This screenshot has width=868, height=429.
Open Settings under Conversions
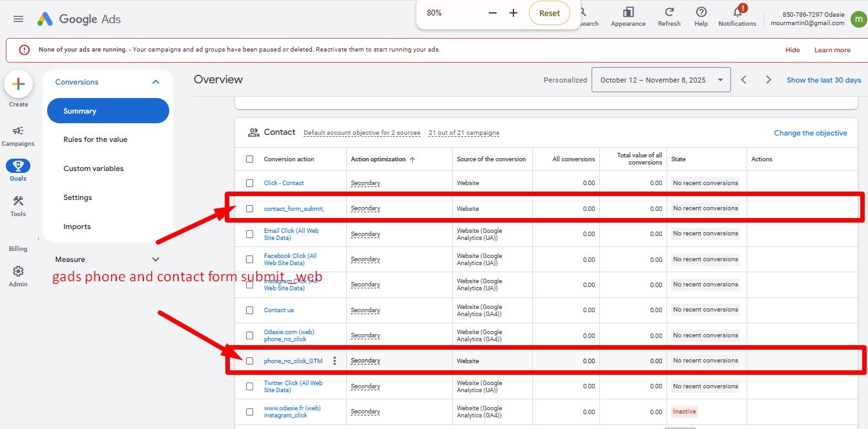point(77,197)
